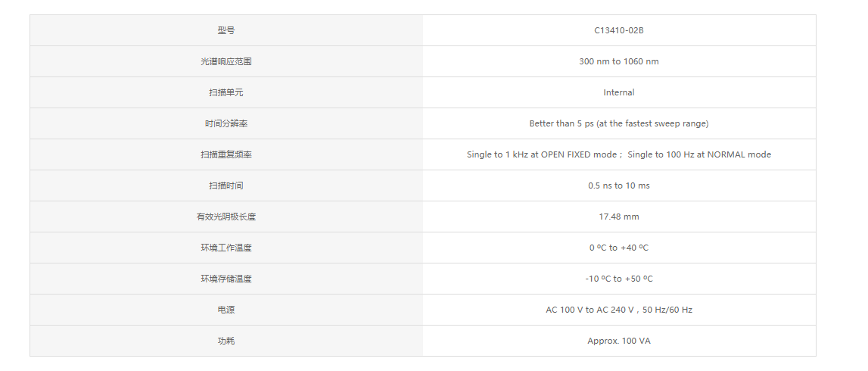Select the 环境存储温度 label
This screenshot has height=371, width=868.
226,279
